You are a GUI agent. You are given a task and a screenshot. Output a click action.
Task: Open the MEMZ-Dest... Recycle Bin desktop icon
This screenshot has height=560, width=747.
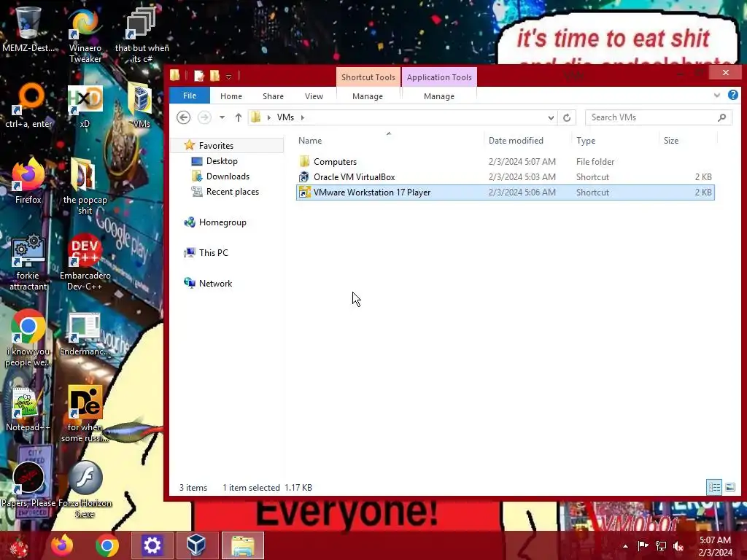pyautogui.click(x=28, y=28)
